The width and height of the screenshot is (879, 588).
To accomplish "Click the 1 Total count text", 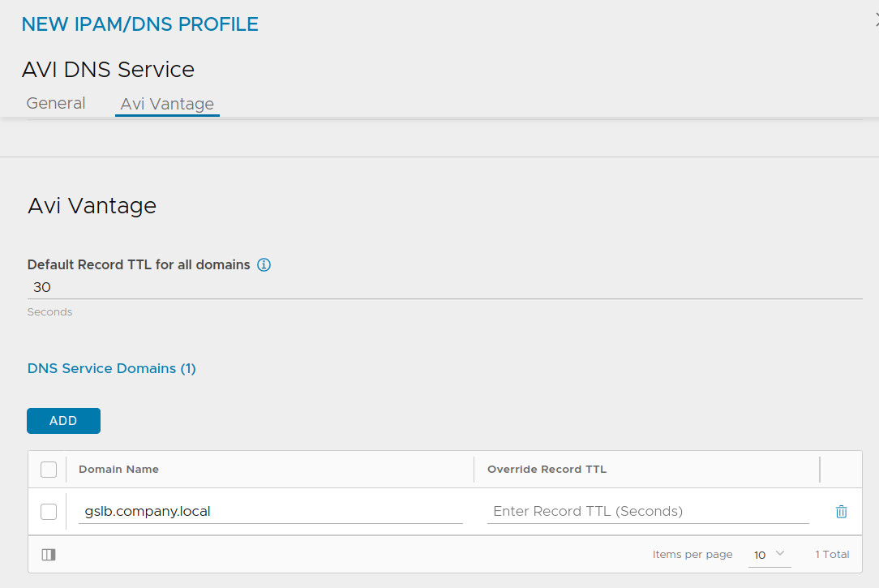I will coord(832,555).
